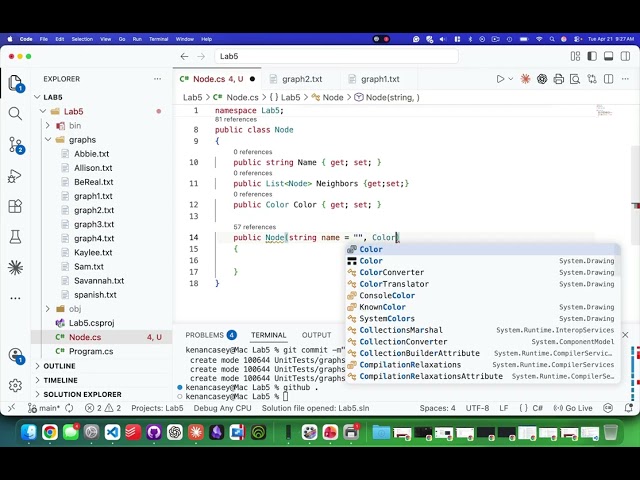Choose KnownColor suggestion
Image resolution: width=640 pixels, height=480 pixels.
pyautogui.click(x=483, y=307)
